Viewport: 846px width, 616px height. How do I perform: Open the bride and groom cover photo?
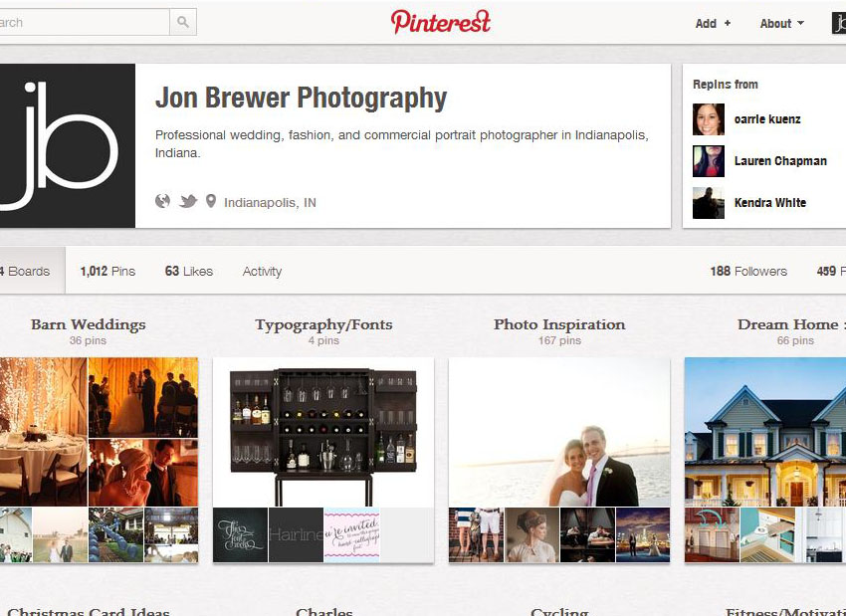559,432
